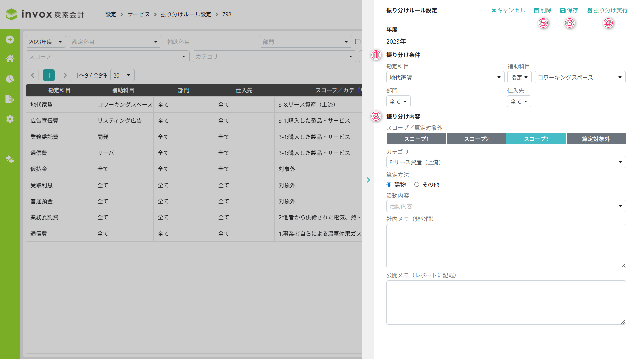Open 活動内容 dropdown
644x359 pixels.
pos(506,206)
